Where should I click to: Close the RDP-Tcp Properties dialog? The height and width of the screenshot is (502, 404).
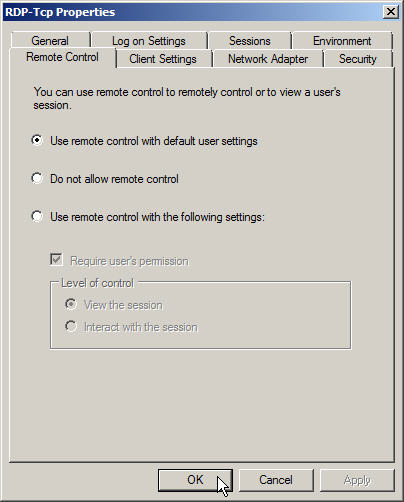391,12
